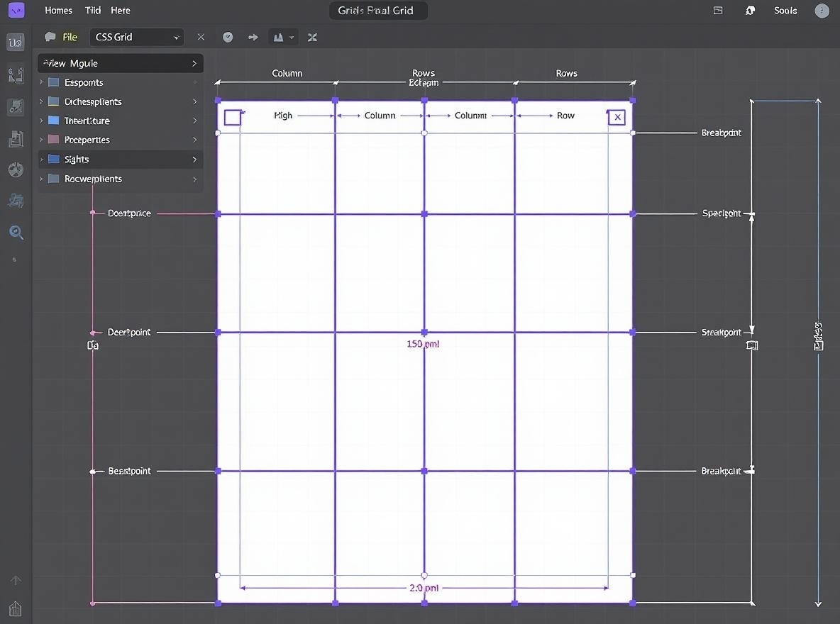Select the Sights folder row
Image resolution: width=840 pixels, height=624 pixels.
pyautogui.click(x=121, y=159)
